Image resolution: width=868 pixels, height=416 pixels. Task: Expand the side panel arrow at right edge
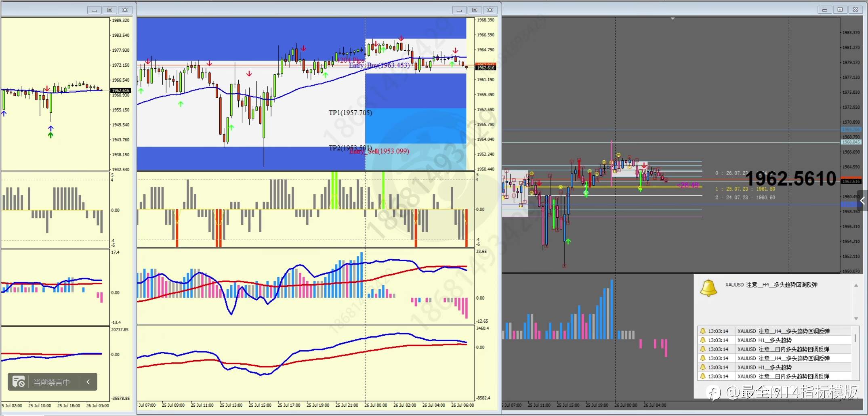point(862,201)
